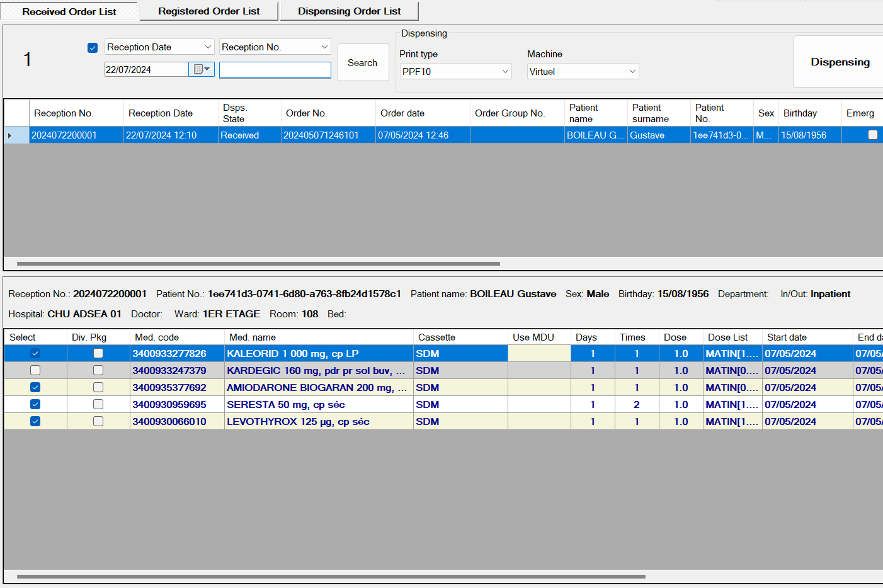883x588 pixels.
Task: Check Select for KARDEGIC 160 mg
Action: click(35, 371)
